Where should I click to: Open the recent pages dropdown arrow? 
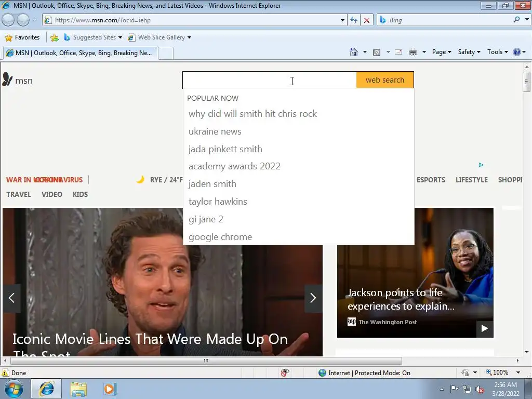[x=34, y=20]
